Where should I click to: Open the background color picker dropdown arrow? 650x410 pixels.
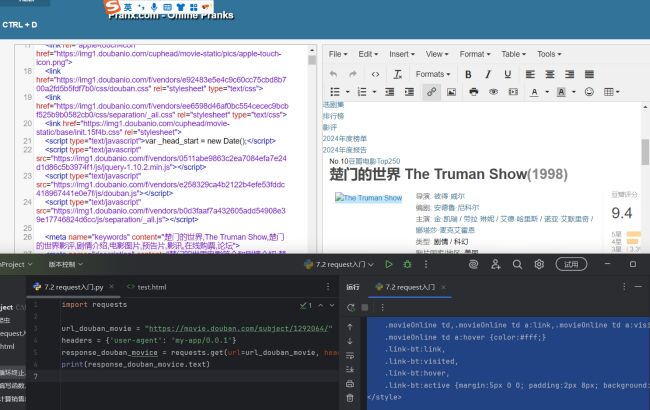(x=574, y=92)
